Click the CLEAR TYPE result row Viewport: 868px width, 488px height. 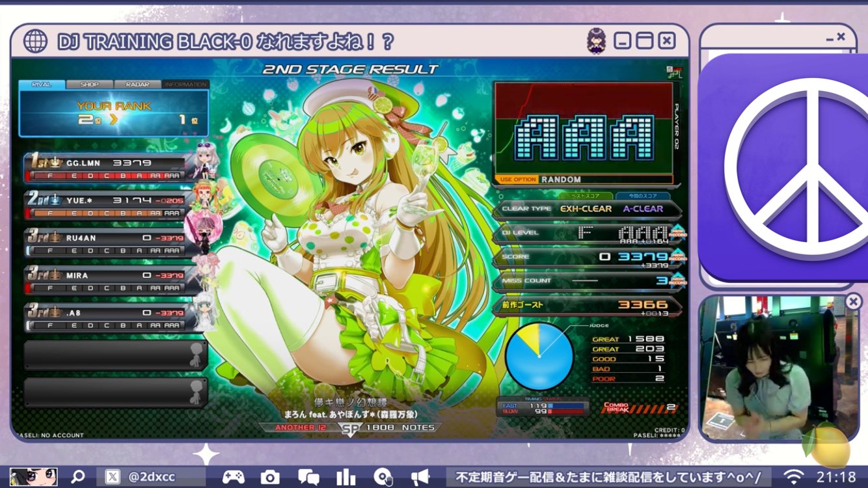coord(588,209)
